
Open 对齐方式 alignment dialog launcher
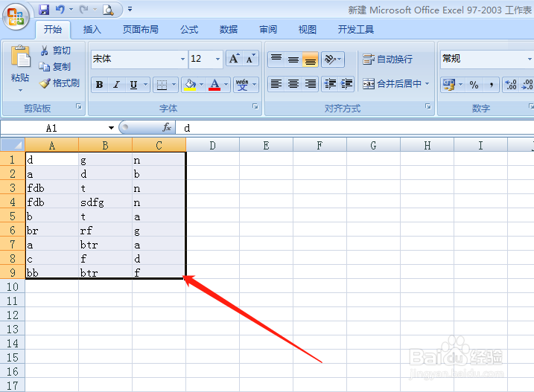pyautogui.click(x=428, y=106)
